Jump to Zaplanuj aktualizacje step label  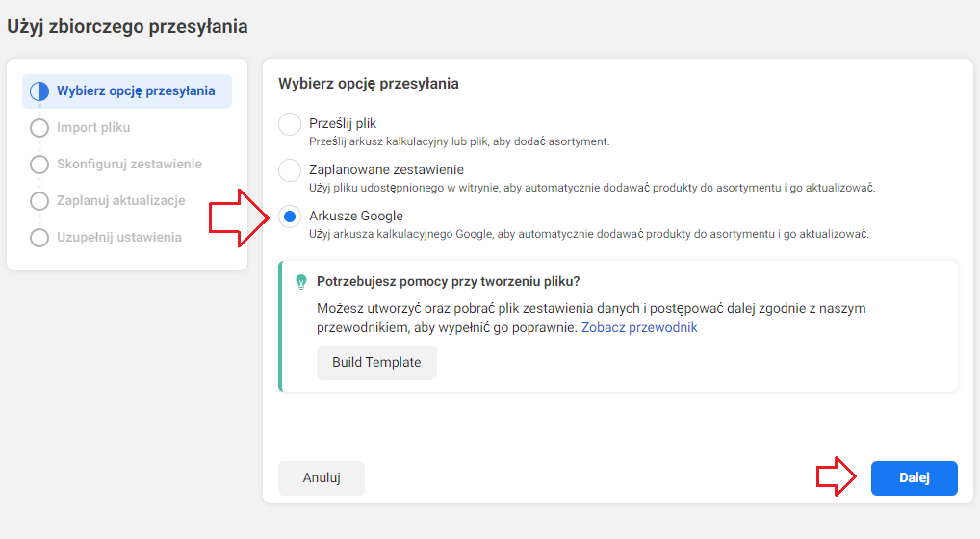pyautogui.click(x=121, y=200)
